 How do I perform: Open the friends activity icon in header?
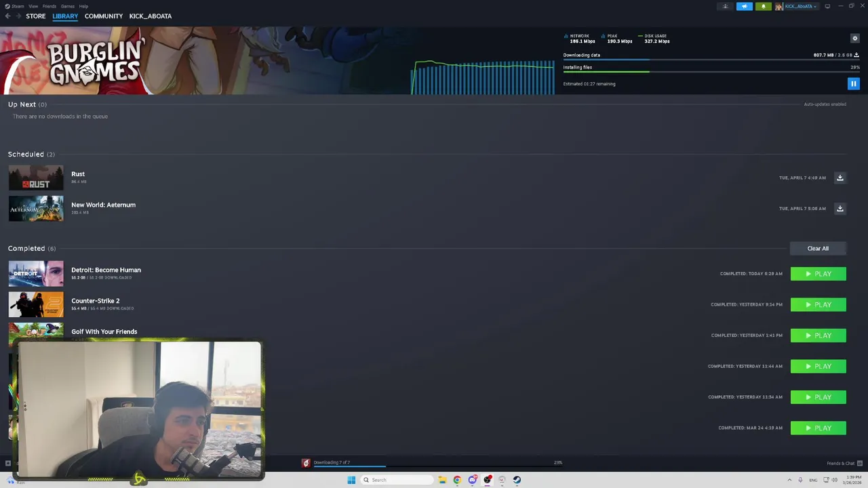point(725,6)
